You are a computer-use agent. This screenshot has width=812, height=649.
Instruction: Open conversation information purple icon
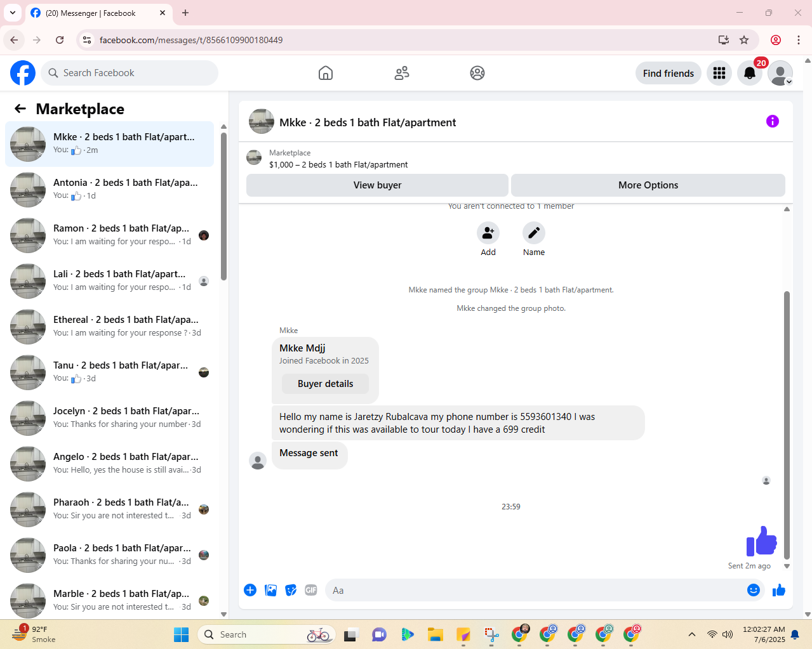pos(773,121)
